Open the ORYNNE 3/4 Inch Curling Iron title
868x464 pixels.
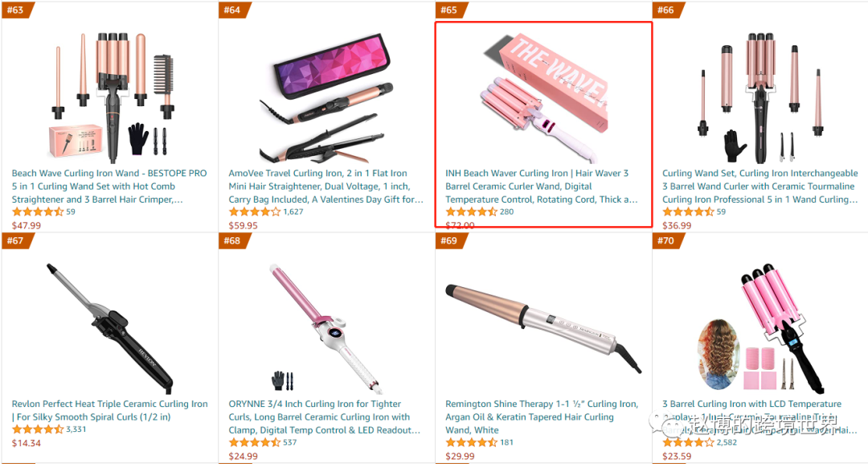pyautogui.click(x=325, y=417)
